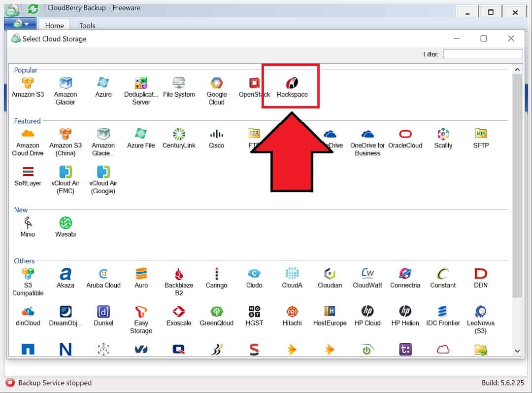
Task: Click inside the Filter input box
Action: click(483, 54)
